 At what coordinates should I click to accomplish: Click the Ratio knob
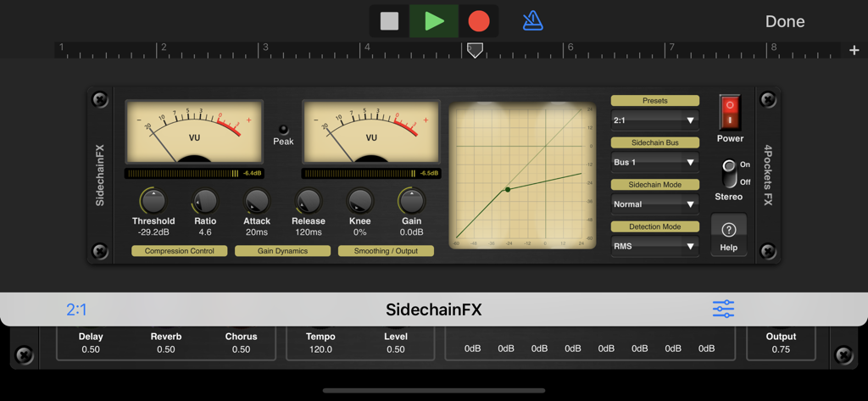coord(205,200)
